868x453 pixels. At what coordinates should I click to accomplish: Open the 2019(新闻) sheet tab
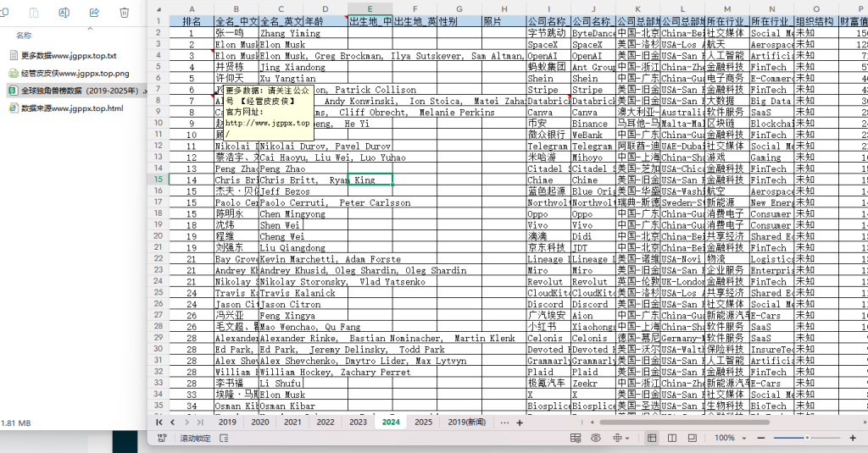pyautogui.click(x=467, y=422)
